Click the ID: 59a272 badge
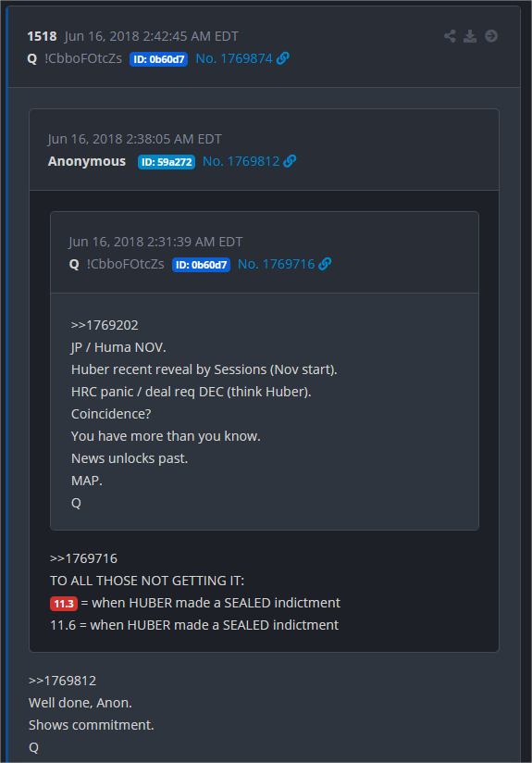The width and height of the screenshot is (532, 763). 167,162
